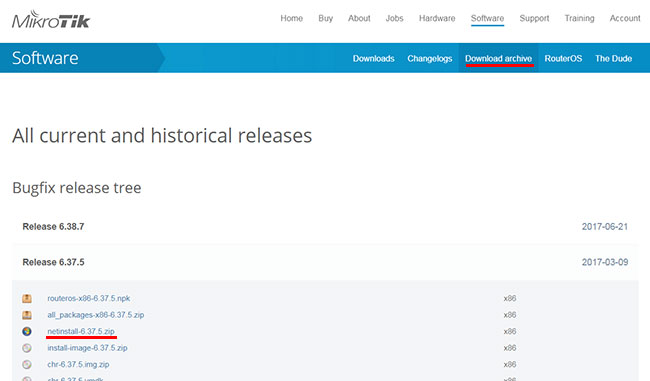This screenshot has width=650, height=381.
Task: Open The Dude tab
Action: pyautogui.click(x=614, y=58)
